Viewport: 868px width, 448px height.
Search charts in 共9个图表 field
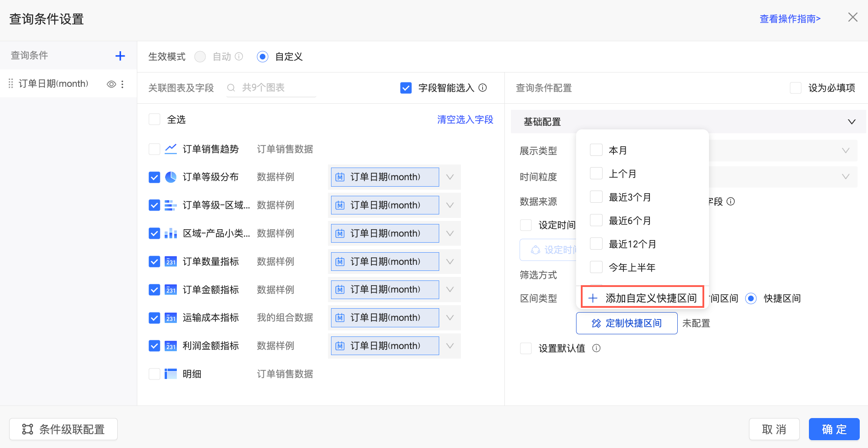pos(271,88)
